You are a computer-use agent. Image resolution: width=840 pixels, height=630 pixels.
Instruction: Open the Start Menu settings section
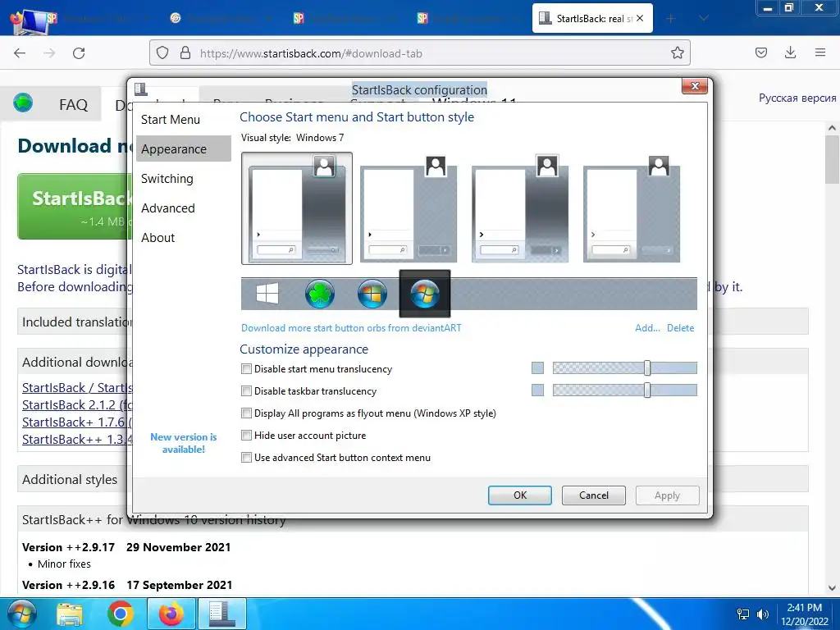pos(171,120)
